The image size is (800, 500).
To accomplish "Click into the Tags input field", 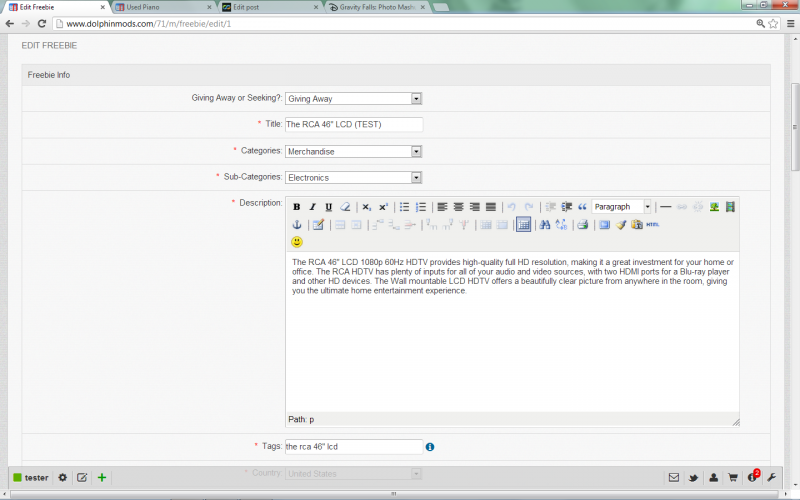I will click(x=354, y=447).
